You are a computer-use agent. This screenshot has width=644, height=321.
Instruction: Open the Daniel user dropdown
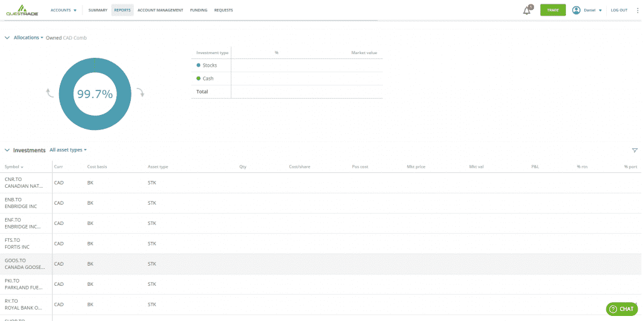(x=592, y=10)
